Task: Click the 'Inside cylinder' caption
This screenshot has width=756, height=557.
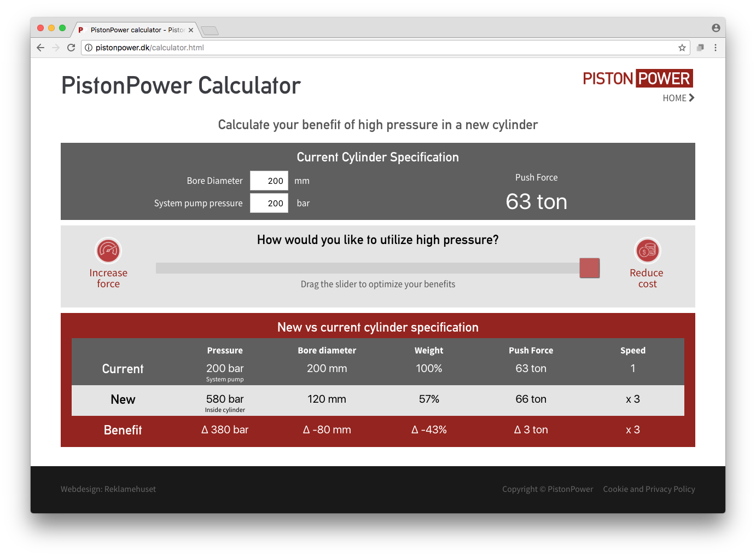Action: pos(225,410)
